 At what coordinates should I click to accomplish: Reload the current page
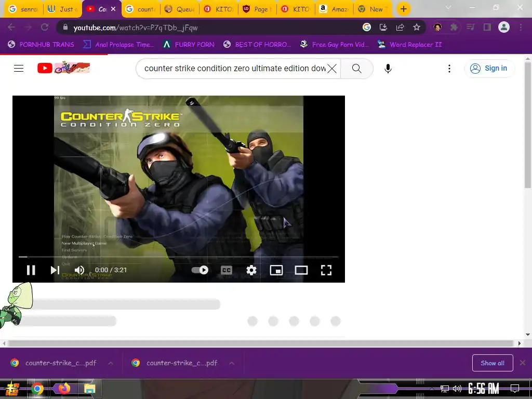coord(45,28)
